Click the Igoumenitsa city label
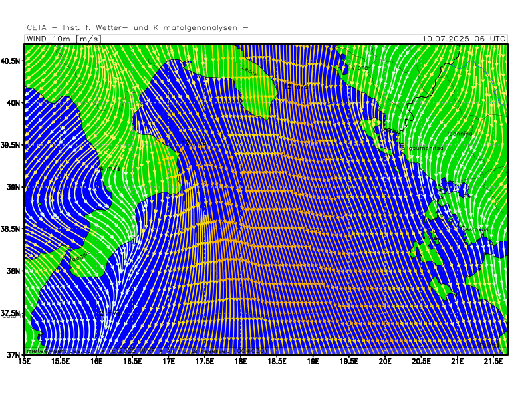Viewport: 532px width, 399px height. [x=425, y=148]
